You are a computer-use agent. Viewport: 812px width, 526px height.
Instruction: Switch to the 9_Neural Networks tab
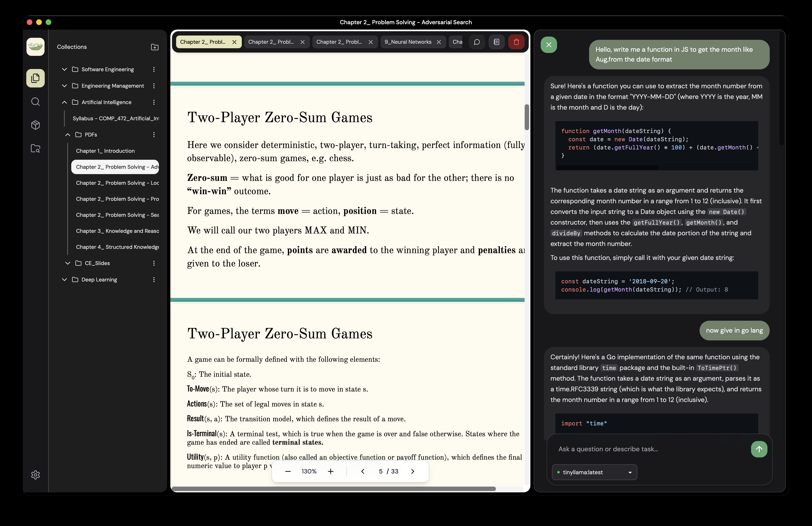coord(408,42)
